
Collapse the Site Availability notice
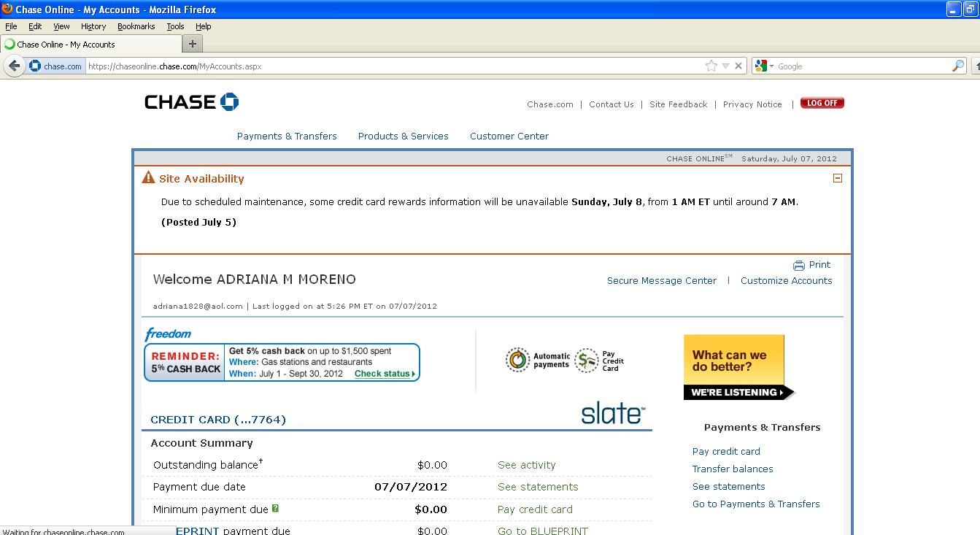pyautogui.click(x=838, y=178)
